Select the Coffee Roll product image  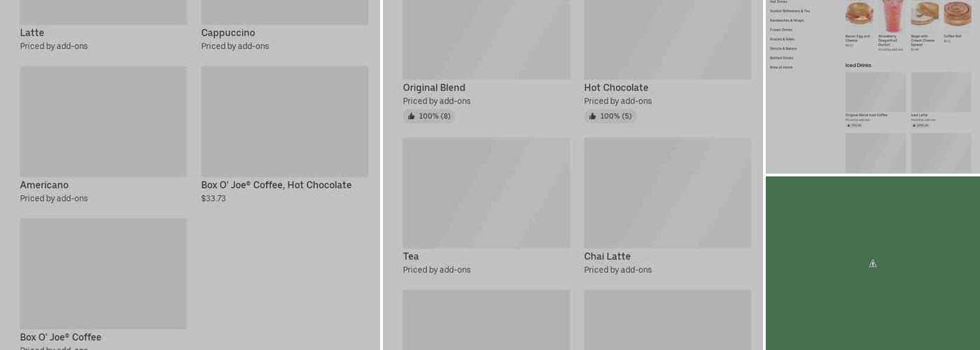[x=957, y=14]
